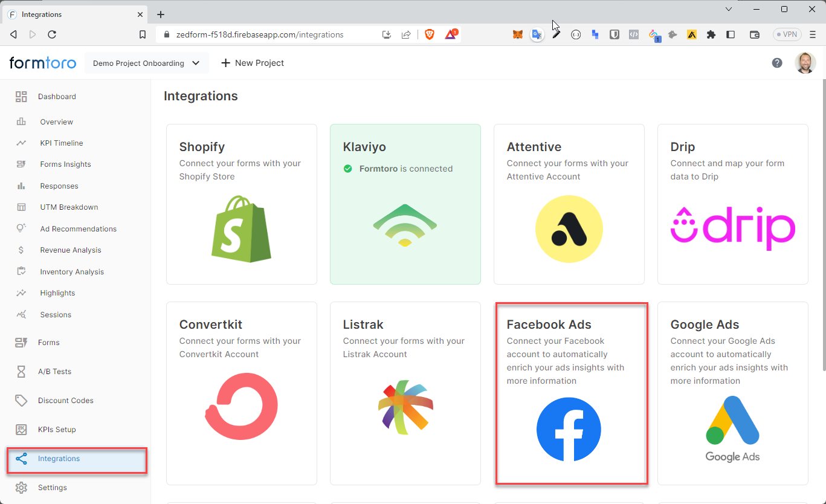The width and height of the screenshot is (826, 504).
Task: Open UTM Breakdown in the sidebar
Action: [x=69, y=207]
